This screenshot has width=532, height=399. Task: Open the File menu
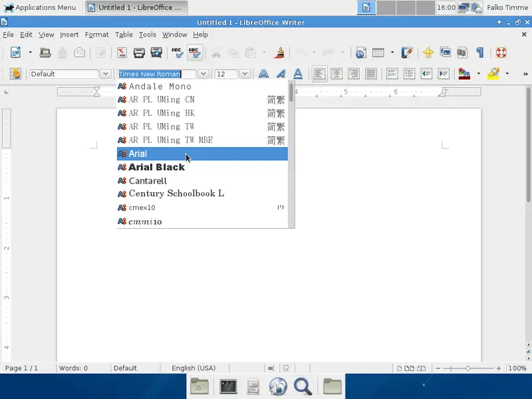coord(8,35)
